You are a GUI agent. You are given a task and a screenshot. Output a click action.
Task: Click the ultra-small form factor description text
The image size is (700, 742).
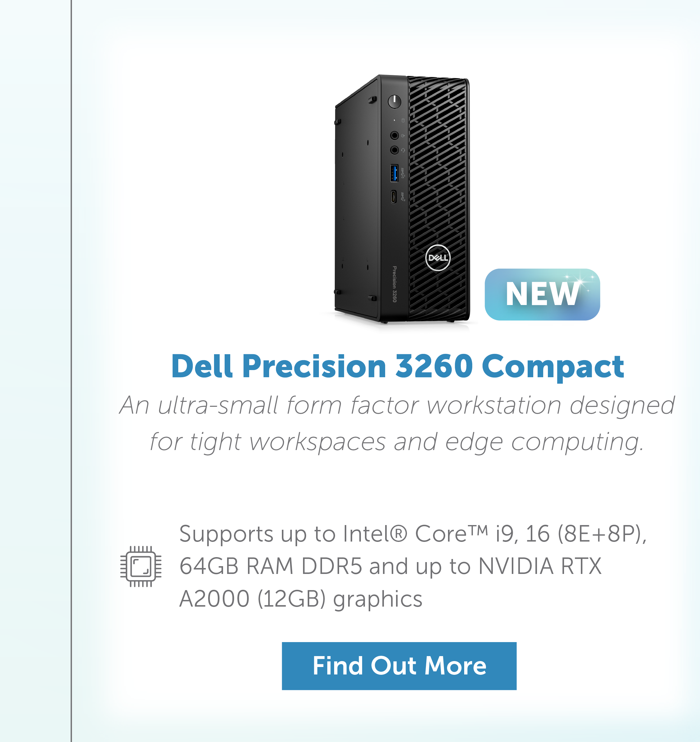point(397,406)
